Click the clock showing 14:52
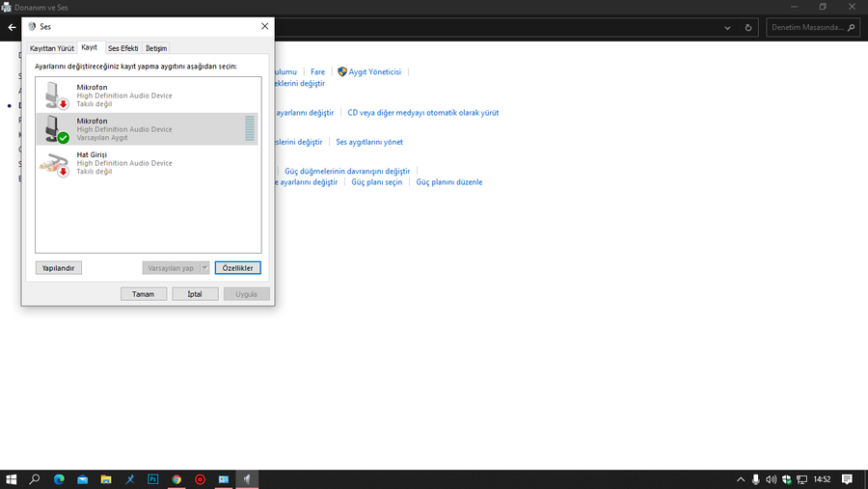This screenshot has height=489, width=868. pos(822,479)
